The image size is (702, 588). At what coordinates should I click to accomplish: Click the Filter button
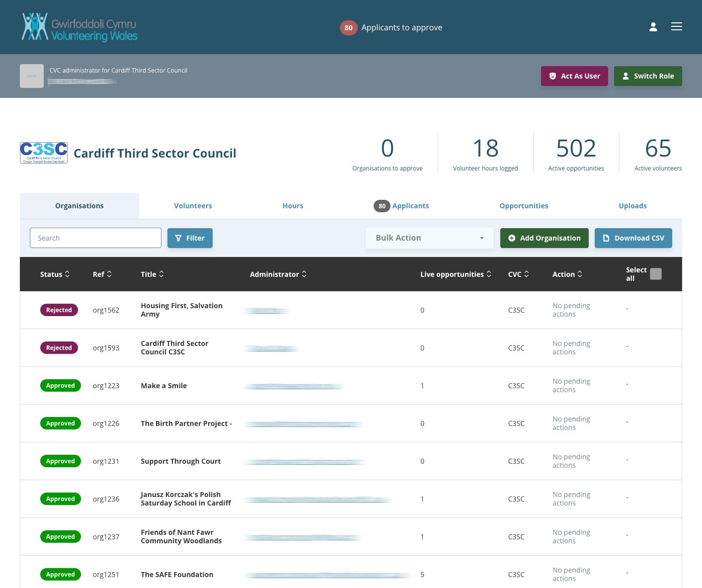(190, 238)
